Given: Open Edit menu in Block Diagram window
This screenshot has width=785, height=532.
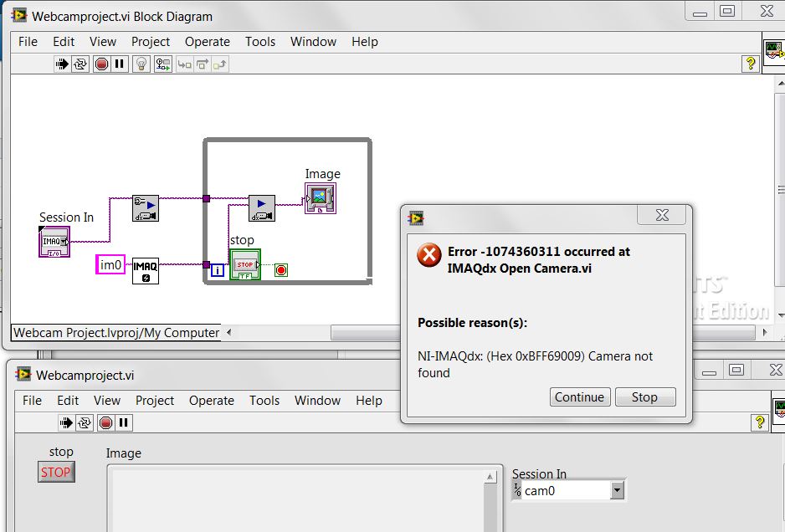Looking at the screenshot, I should [64, 42].
